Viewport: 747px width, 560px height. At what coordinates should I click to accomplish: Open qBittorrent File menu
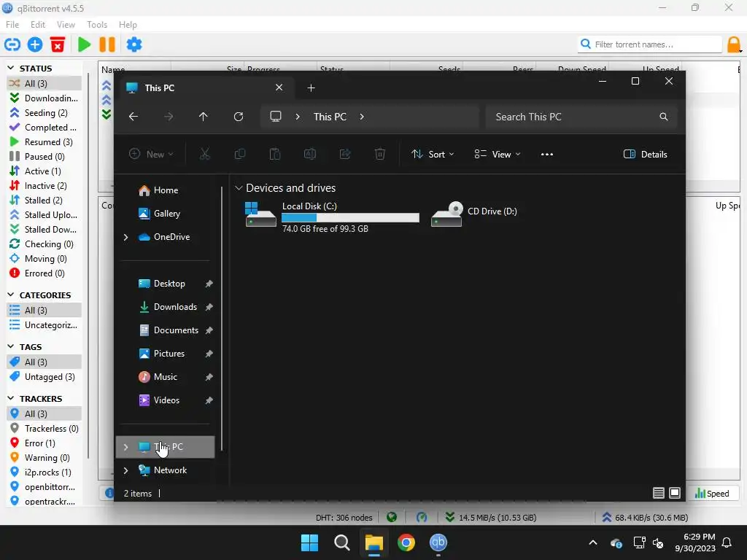12,25
